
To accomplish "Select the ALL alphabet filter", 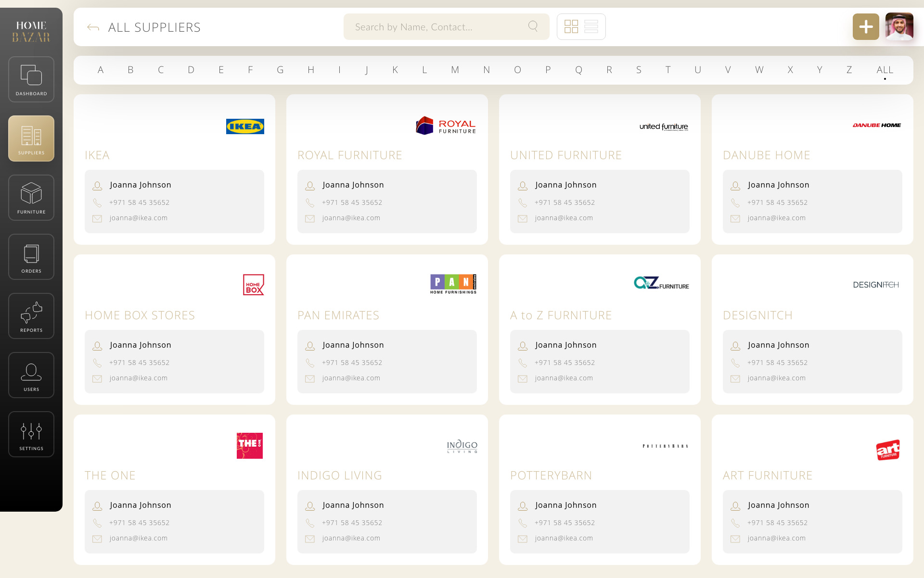I will tap(885, 70).
